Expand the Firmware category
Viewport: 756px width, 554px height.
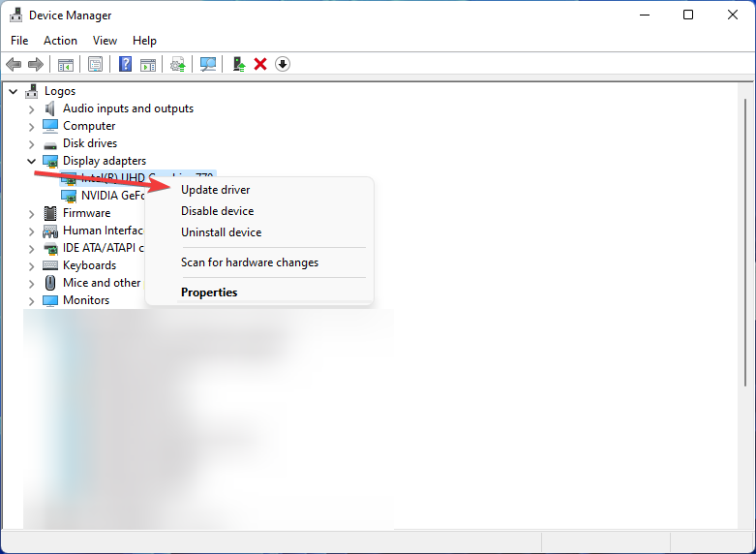[x=31, y=214]
